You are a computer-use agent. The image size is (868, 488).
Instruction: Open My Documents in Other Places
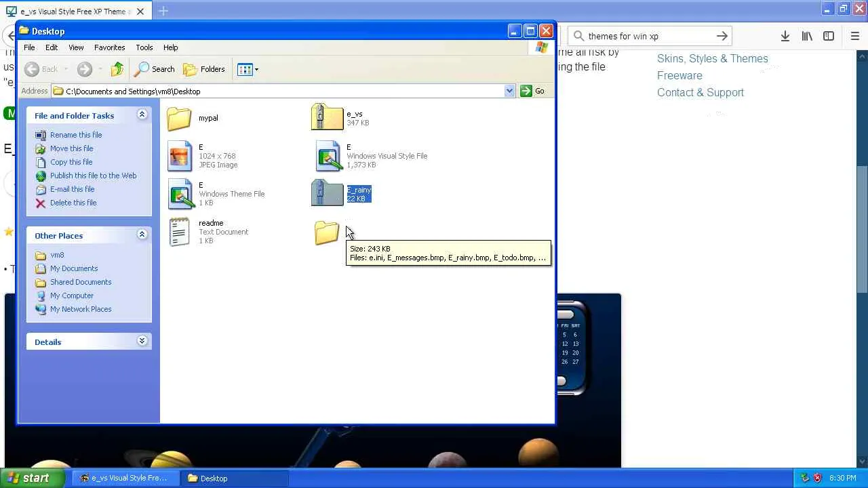tap(74, 268)
